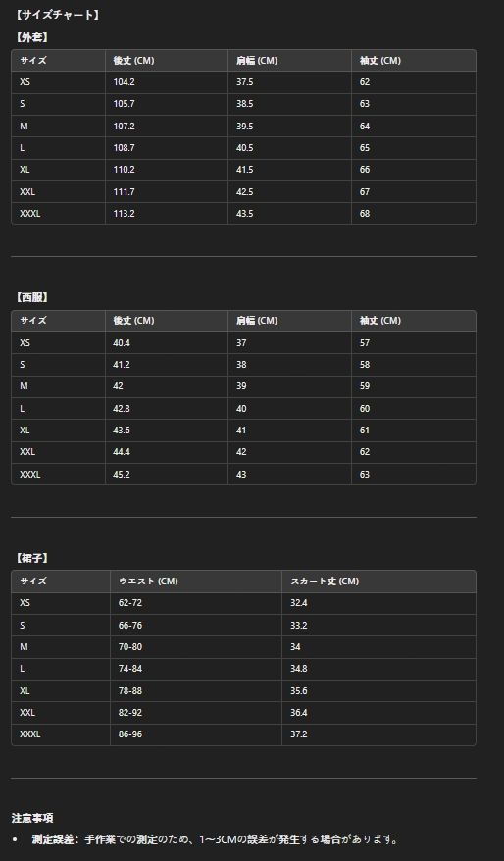This screenshot has width=504, height=861.
Task: Click the 37.2 skirt length value
Action: [x=299, y=734]
